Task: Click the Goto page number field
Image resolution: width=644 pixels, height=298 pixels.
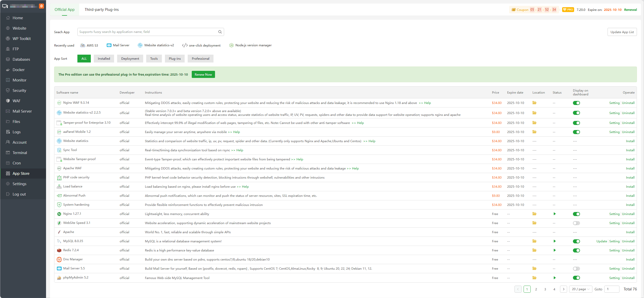Action: coord(611,289)
